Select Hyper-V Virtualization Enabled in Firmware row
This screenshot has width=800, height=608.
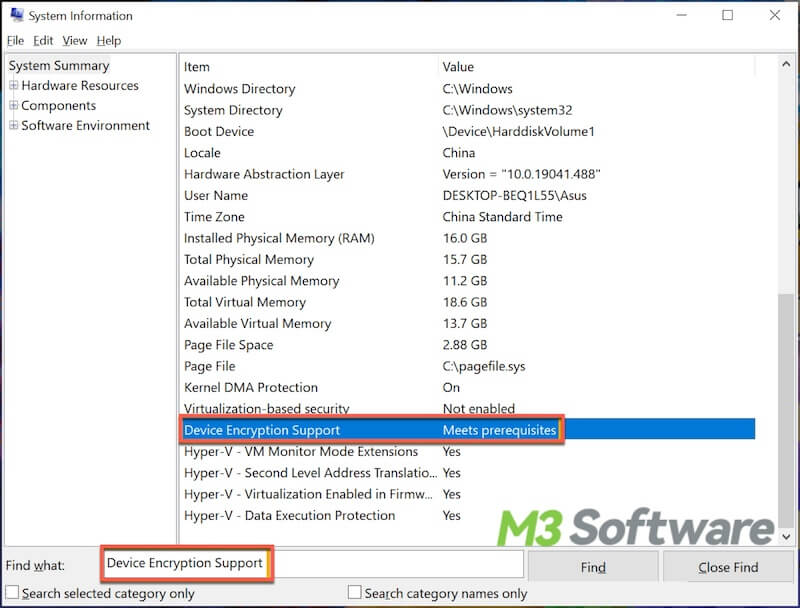467,494
